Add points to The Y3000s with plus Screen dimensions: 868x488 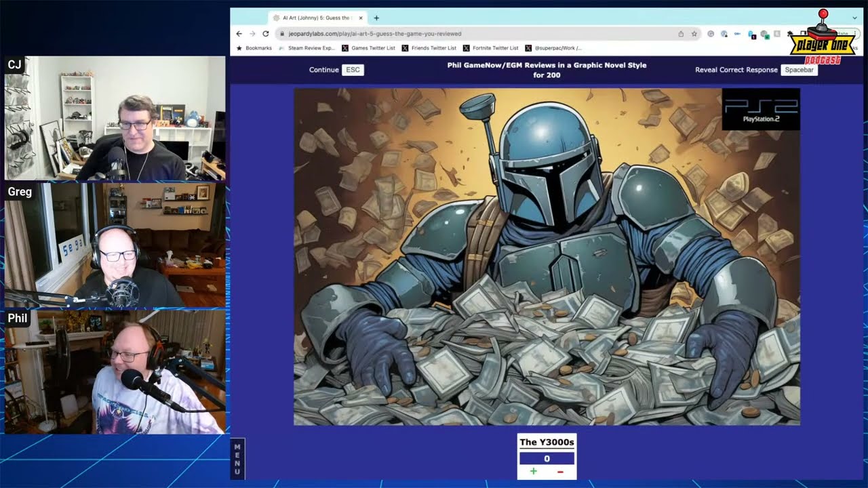(533, 471)
